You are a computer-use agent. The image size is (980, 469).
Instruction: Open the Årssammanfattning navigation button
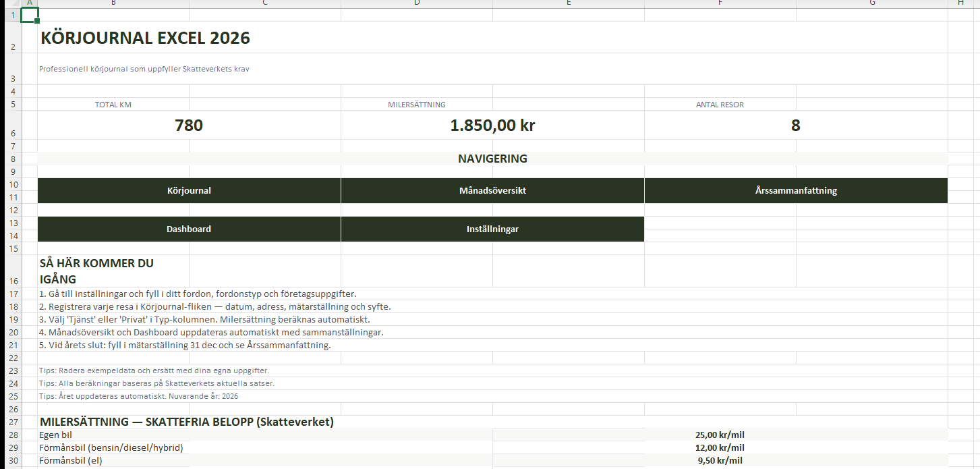[796, 190]
